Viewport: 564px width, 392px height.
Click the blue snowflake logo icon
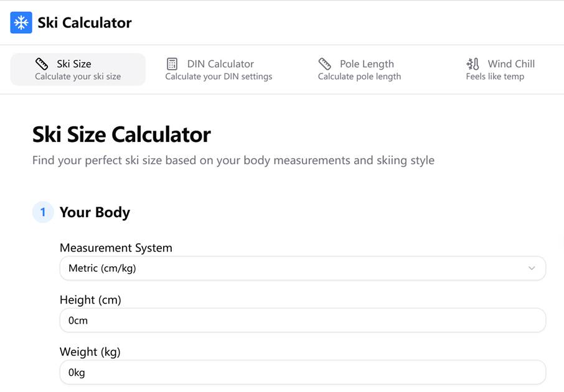tap(21, 22)
